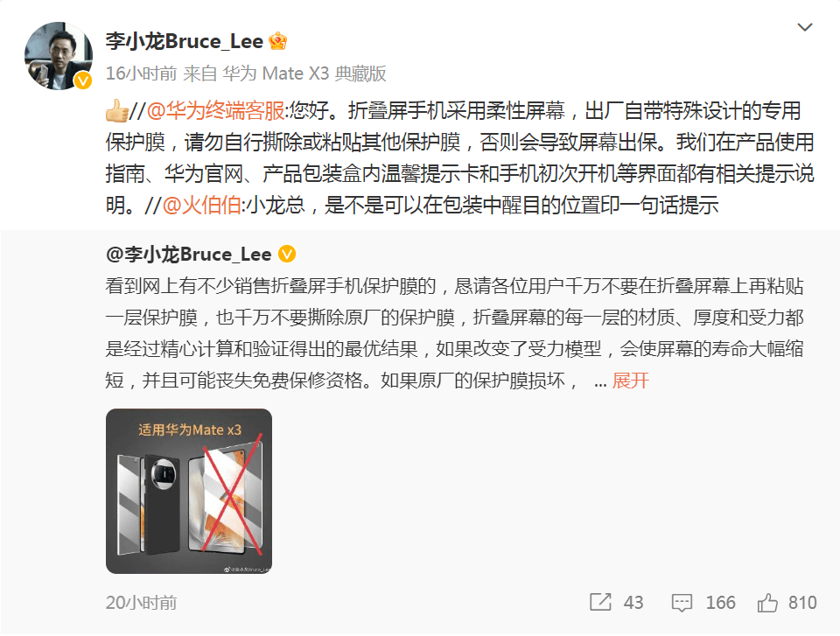Open the @火伯伯 mention link
The height and width of the screenshot is (636, 840).
click(x=201, y=206)
